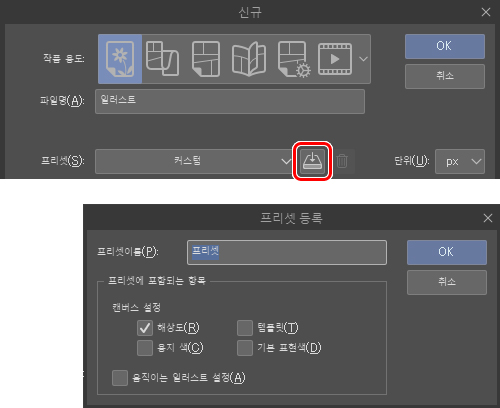Click the 프리셋이름 text field

coord(287,252)
